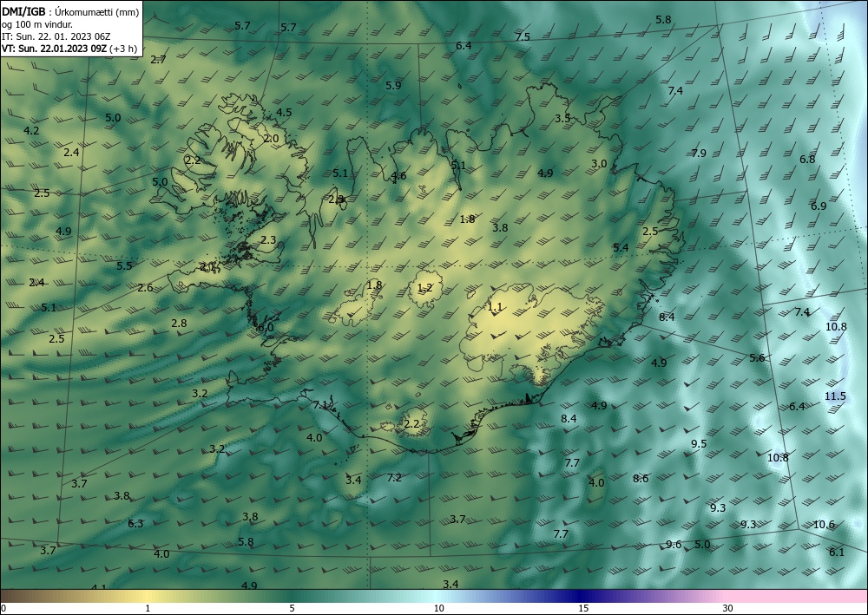Click the 7.1 value on the southwest coast

click(x=320, y=405)
